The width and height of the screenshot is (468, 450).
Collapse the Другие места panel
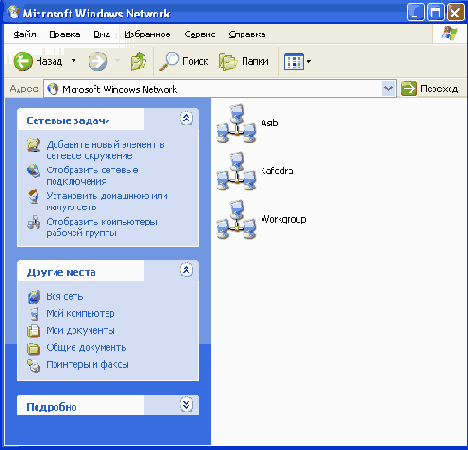tap(186, 270)
